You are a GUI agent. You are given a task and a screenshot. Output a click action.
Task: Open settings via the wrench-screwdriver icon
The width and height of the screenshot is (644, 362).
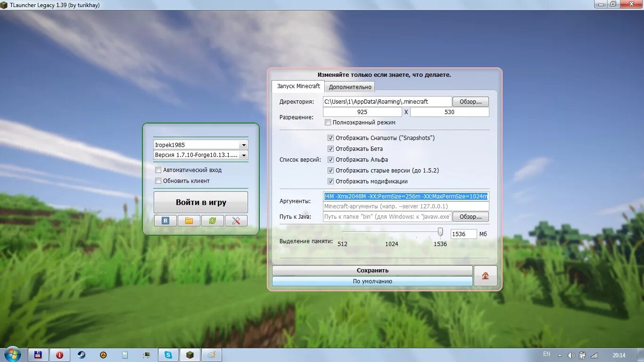click(x=236, y=221)
